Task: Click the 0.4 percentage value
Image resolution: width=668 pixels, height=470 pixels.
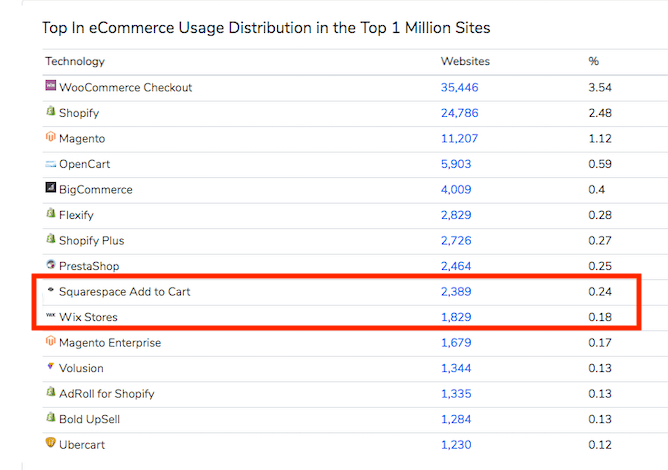Action: click(596, 190)
